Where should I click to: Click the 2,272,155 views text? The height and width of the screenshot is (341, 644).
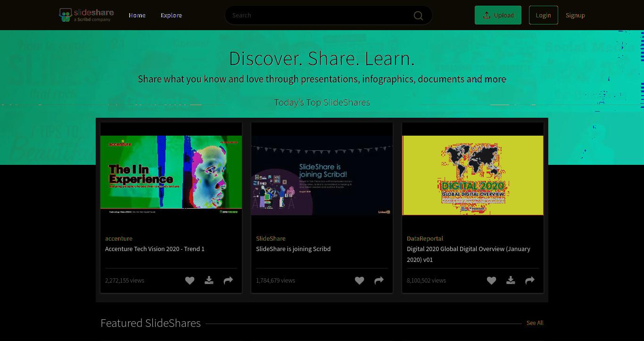coord(124,280)
